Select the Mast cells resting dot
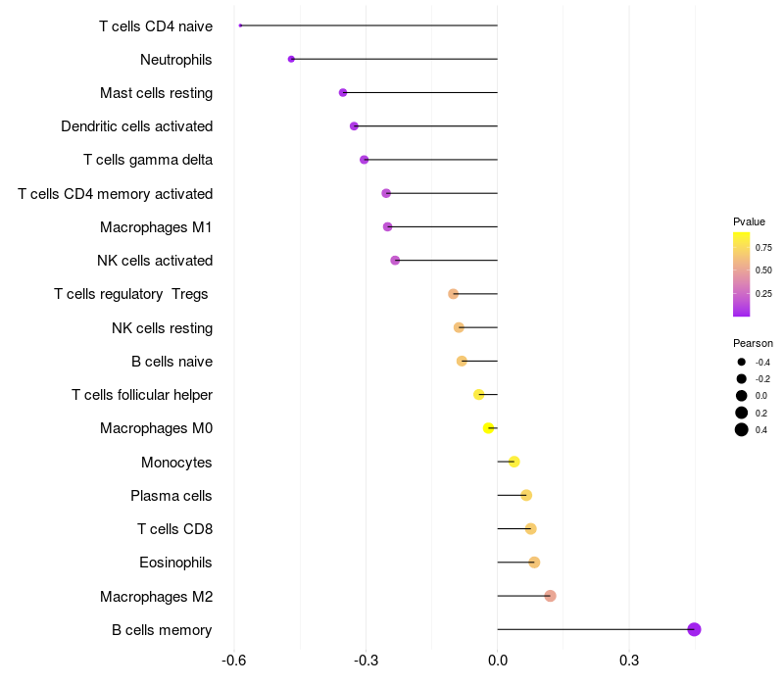The image size is (784, 686). click(x=343, y=92)
